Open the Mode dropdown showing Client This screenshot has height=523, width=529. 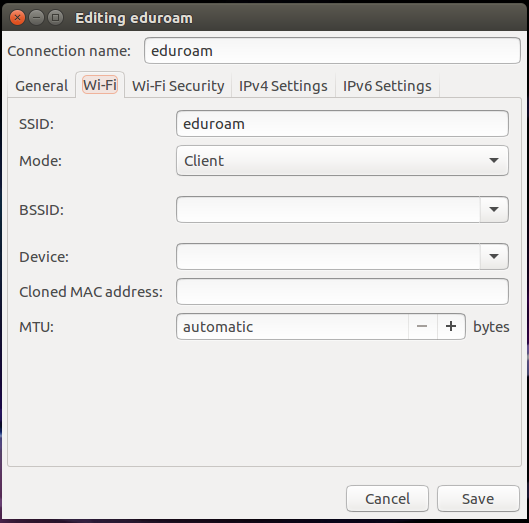click(342, 161)
